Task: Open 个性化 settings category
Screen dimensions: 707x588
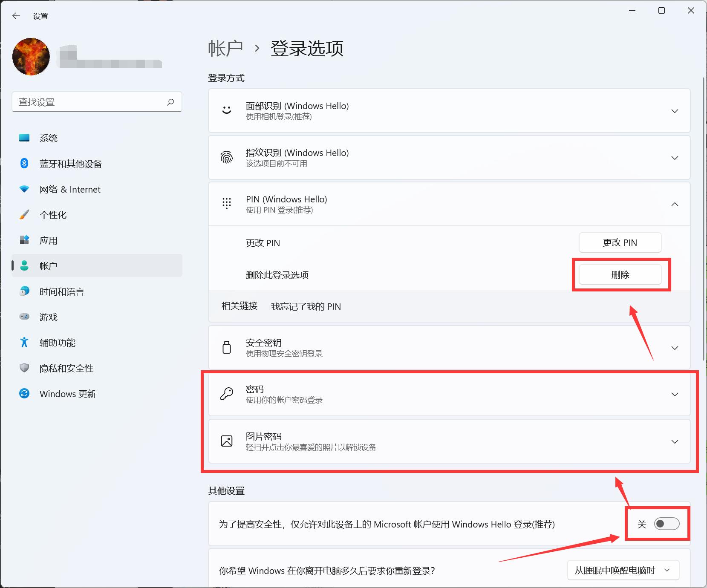Action: [97, 214]
